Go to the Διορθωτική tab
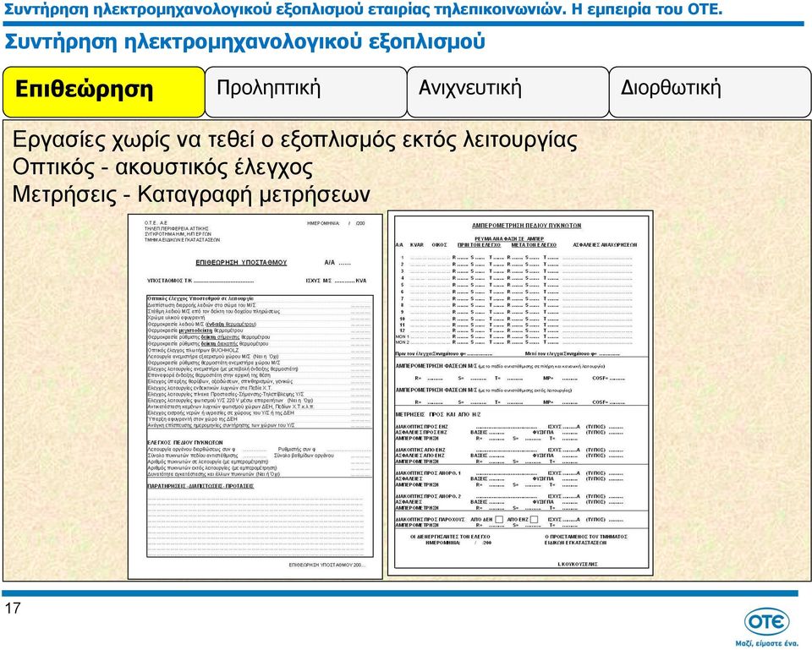The width and height of the screenshot is (812, 650). tap(710, 91)
